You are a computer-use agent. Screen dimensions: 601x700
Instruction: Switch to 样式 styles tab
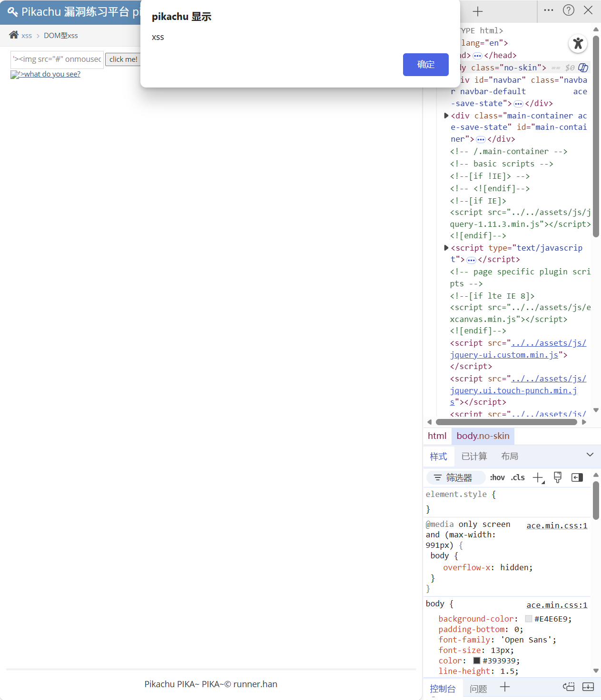pos(438,457)
